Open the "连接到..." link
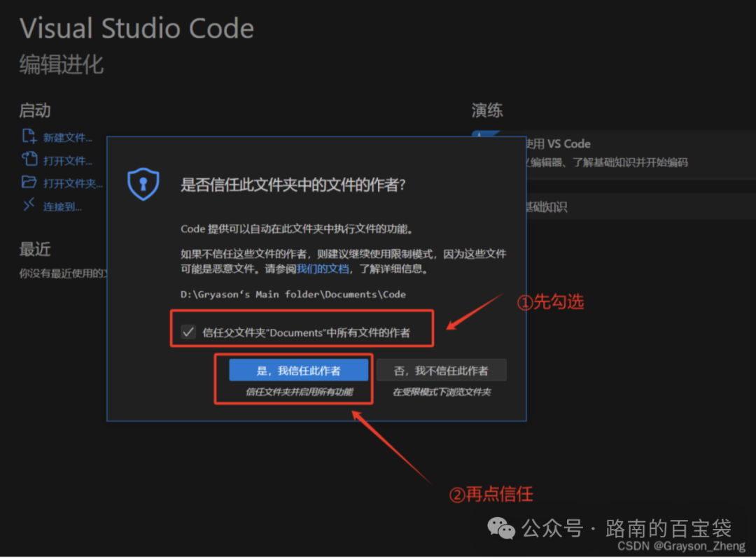Image resolution: width=756 pixels, height=559 pixels. click(x=63, y=206)
